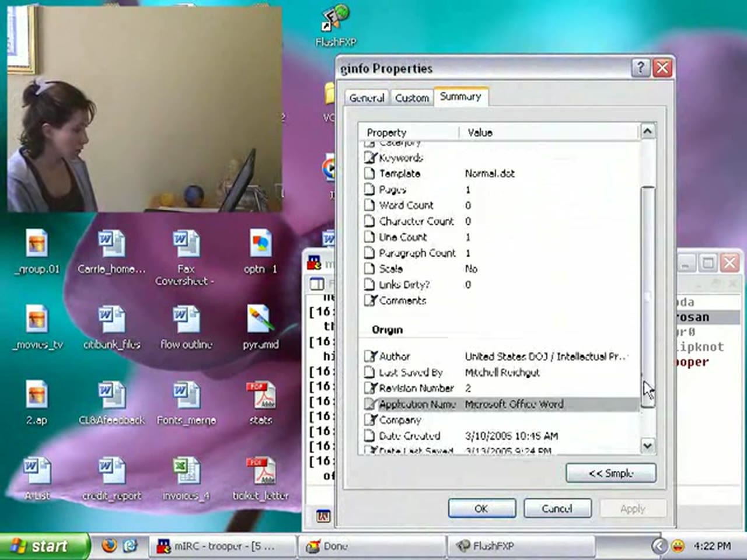Switch to the FlashFXP taskbar button

[x=521, y=546]
